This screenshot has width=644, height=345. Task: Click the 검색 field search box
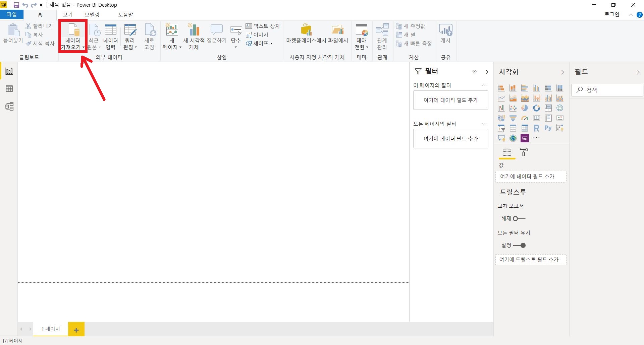point(607,90)
